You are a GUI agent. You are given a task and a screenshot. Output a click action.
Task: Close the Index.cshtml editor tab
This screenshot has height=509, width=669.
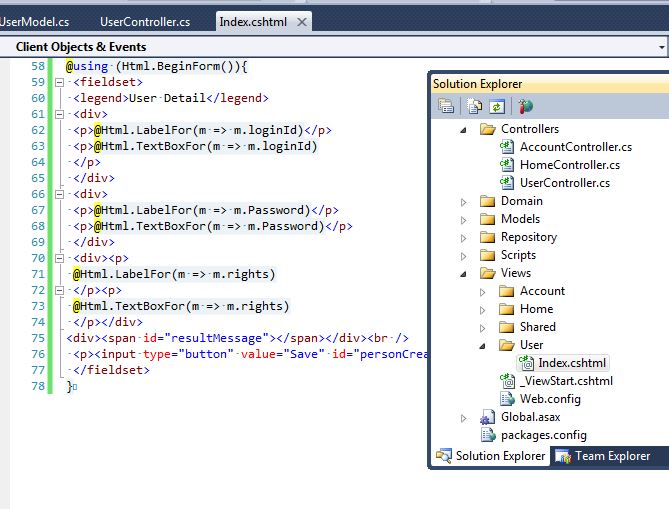pyautogui.click(x=302, y=22)
